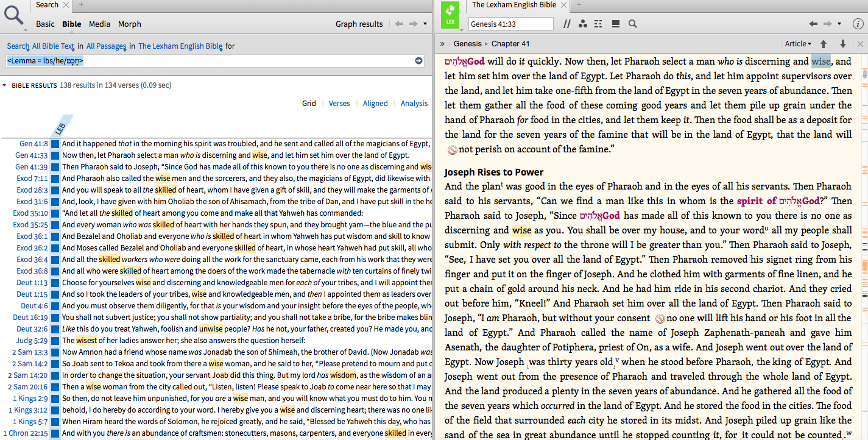Open the Search type dropdown link
868x440 pixels.
(x=18, y=46)
